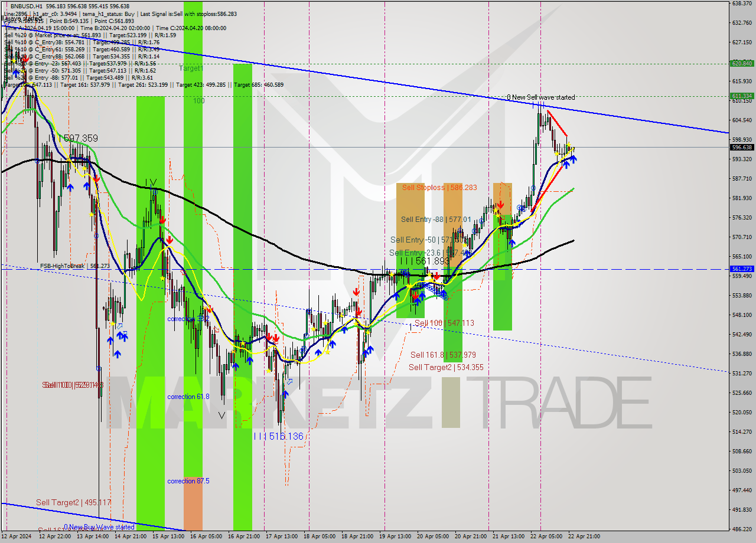Click the 548.100 price scale value

[x=742, y=315]
